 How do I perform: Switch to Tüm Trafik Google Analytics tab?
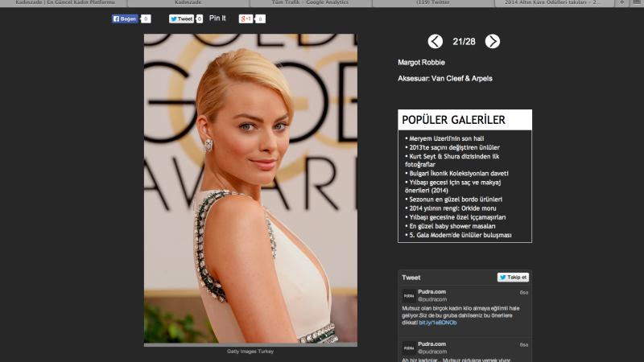[310, 2]
